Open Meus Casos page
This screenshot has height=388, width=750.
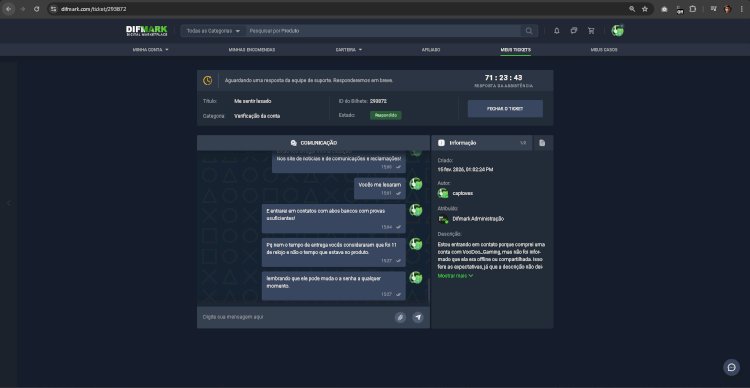click(x=604, y=50)
